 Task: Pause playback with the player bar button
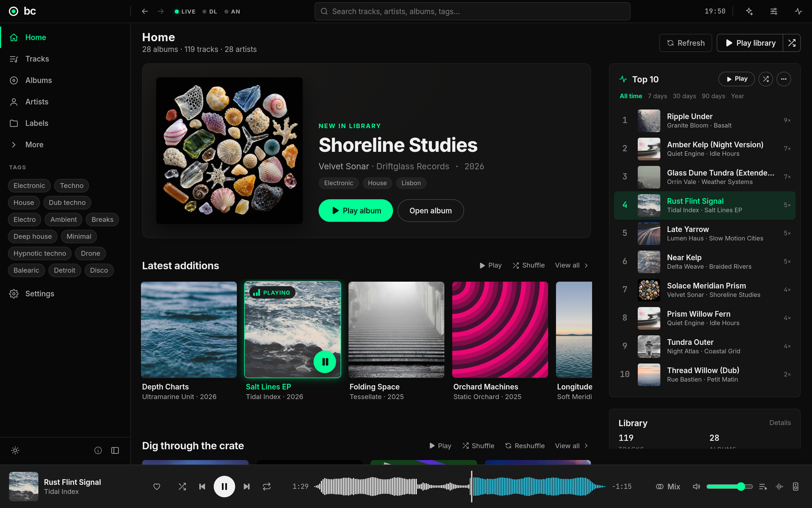click(224, 486)
